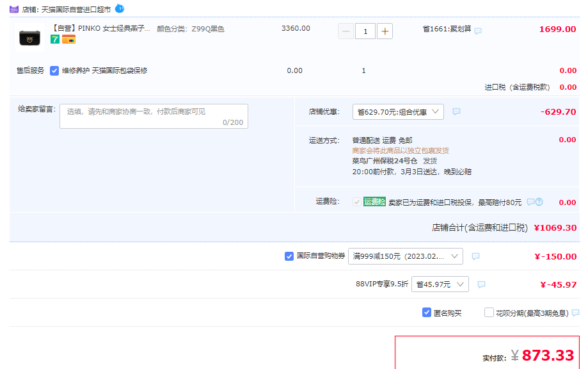The height and width of the screenshot is (369, 588).
Task: Click the green 运费险 tag
Action: coord(374,202)
